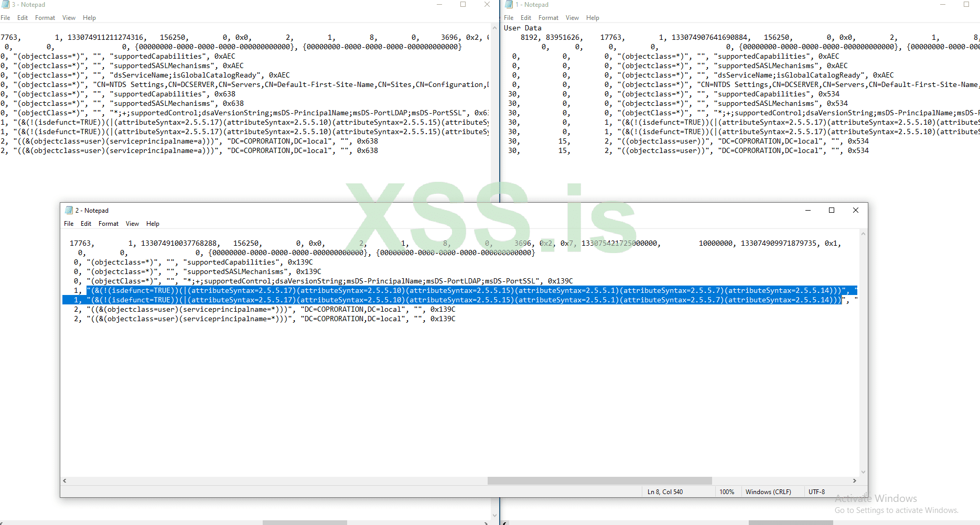Open File menu in 2 - Notepad window
The image size is (980, 525).
click(69, 224)
